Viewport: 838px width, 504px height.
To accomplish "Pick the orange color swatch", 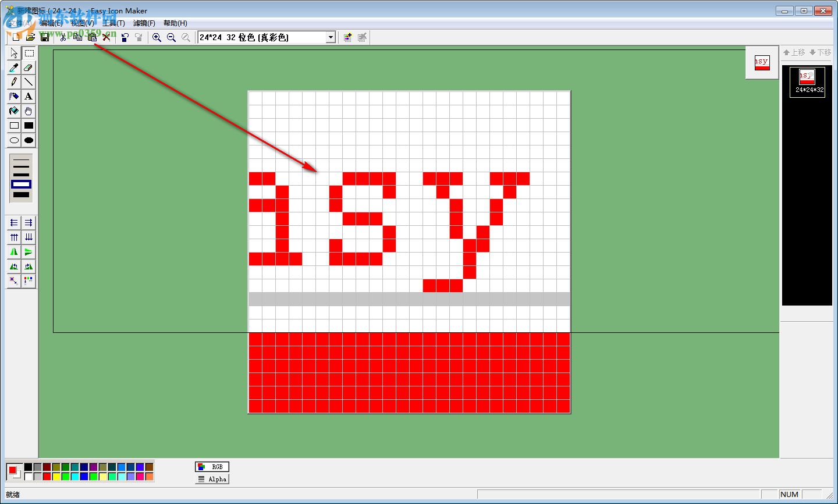I will 149,477.
